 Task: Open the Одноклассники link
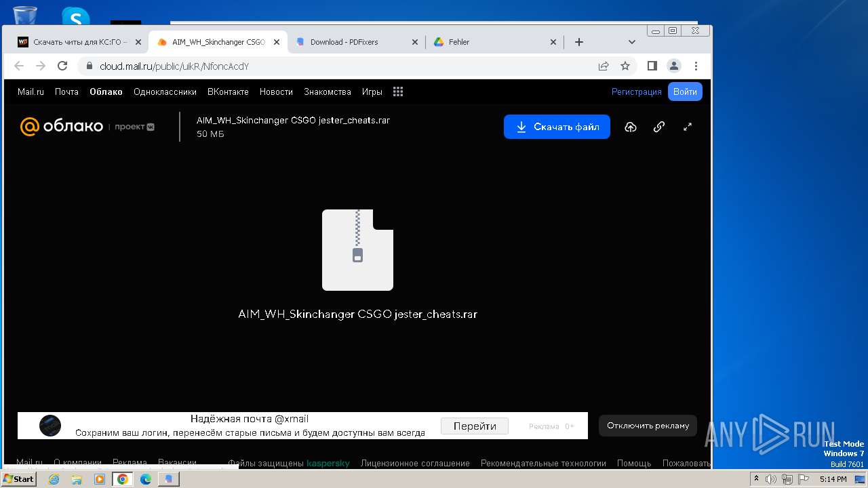pos(165,91)
